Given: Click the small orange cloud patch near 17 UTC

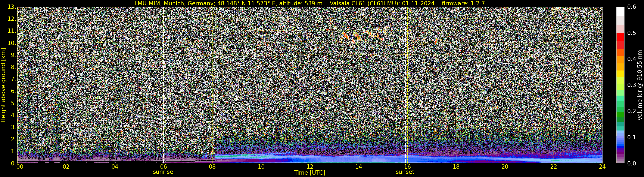Looking at the screenshot, I should [436, 41].
